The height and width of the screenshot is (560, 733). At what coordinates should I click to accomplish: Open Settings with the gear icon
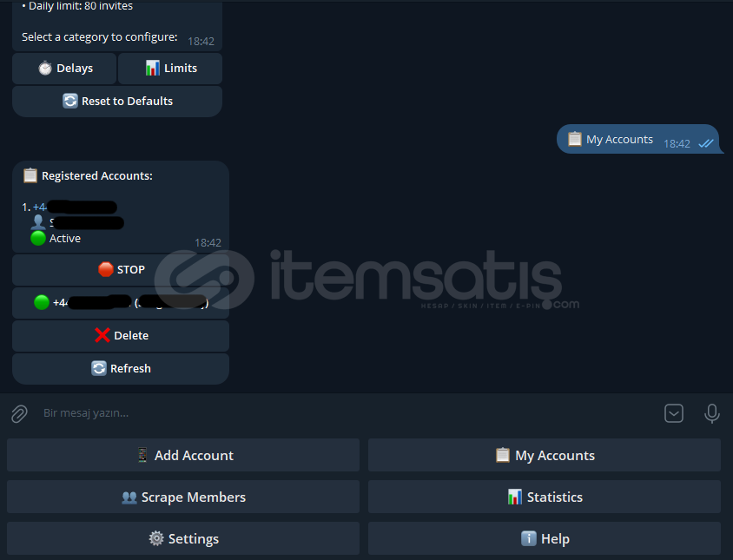pos(183,538)
